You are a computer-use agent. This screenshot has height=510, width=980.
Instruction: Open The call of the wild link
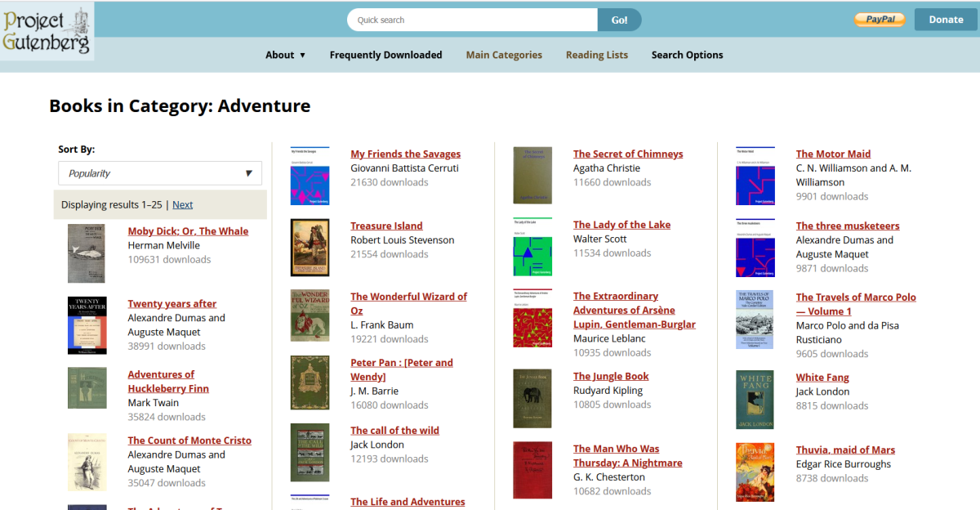[395, 431]
